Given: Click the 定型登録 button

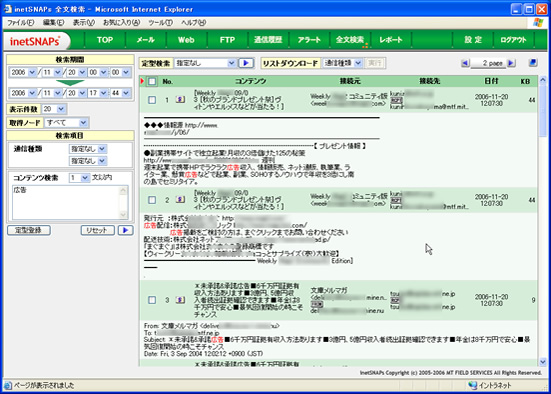Looking at the screenshot, I should (x=29, y=230).
